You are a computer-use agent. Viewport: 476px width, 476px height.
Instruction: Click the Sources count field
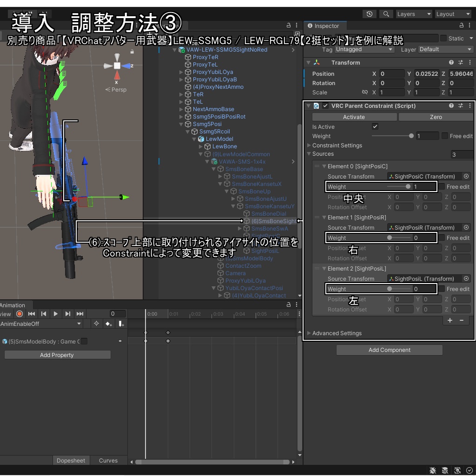coord(462,154)
